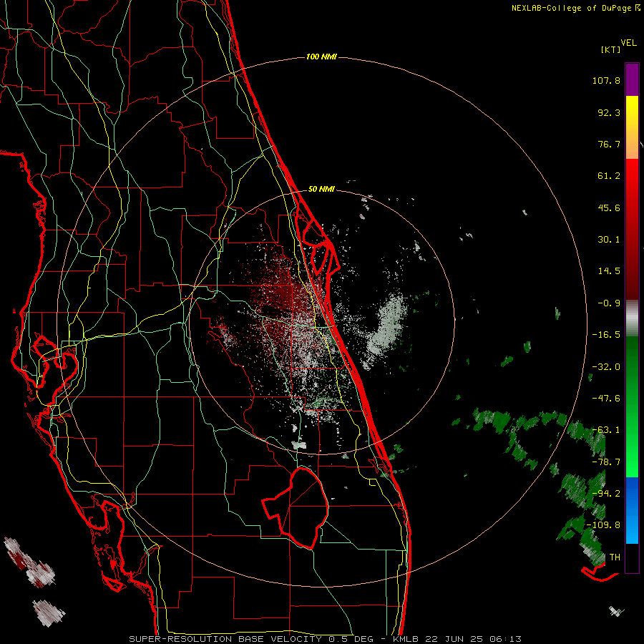Image resolution: width=644 pixels, height=644 pixels.
Task: Click the 107.8 value on velocity scale
Action: (x=606, y=80)
